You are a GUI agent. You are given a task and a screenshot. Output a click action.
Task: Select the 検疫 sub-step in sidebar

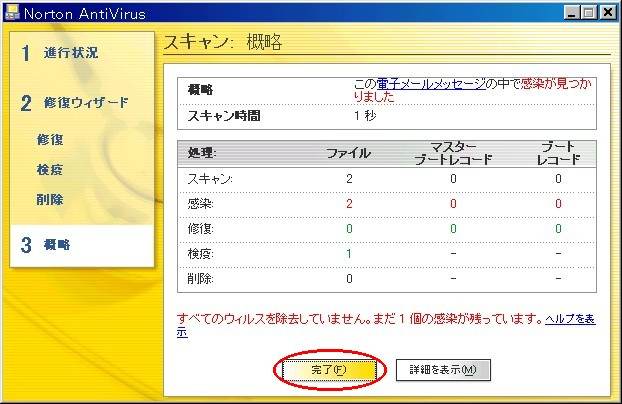coord(50,170)
